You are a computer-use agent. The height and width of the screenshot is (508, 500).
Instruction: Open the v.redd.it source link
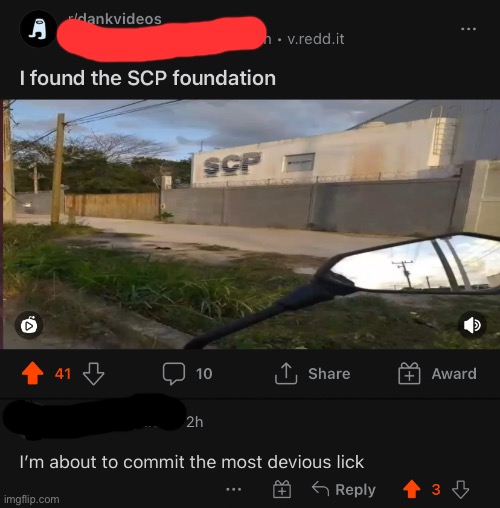click(x=316, y=39)
